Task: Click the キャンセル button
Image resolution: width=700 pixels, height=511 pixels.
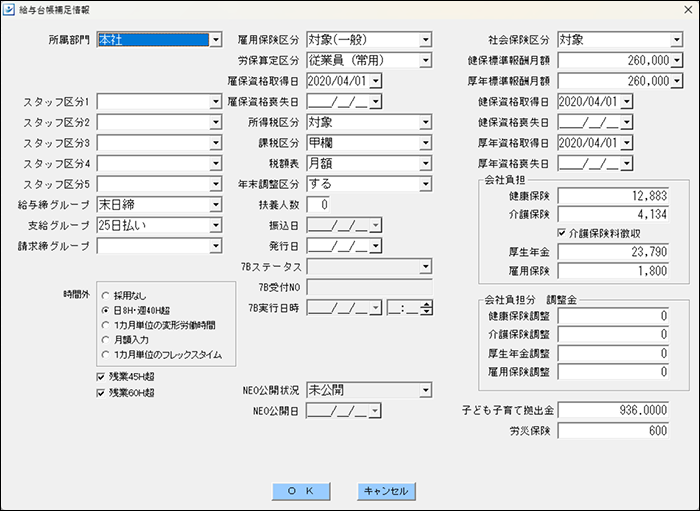Action: pyautogui.click(x=386, y=491)
